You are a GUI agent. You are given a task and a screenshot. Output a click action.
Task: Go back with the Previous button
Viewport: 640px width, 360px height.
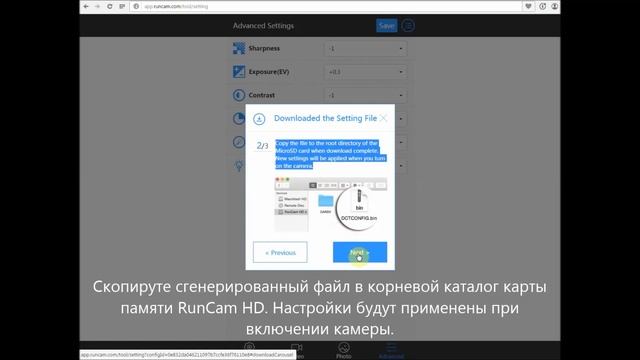point(280,252)
